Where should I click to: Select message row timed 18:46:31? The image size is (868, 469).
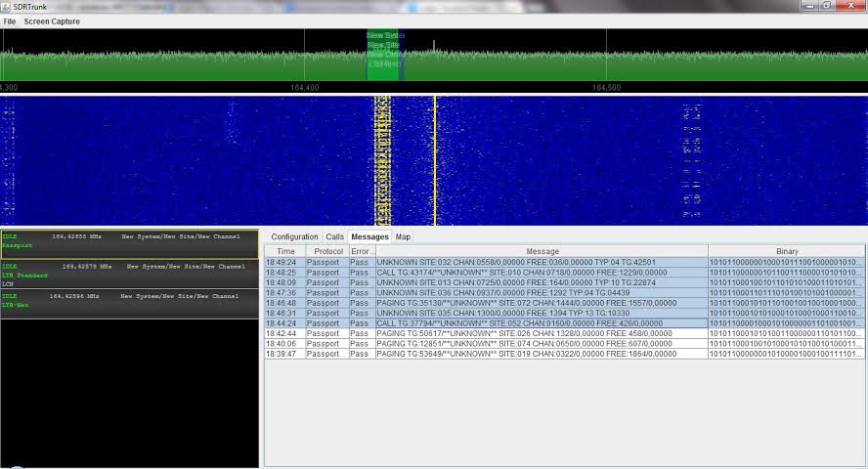pyautogui.click(x=565, y=313)
